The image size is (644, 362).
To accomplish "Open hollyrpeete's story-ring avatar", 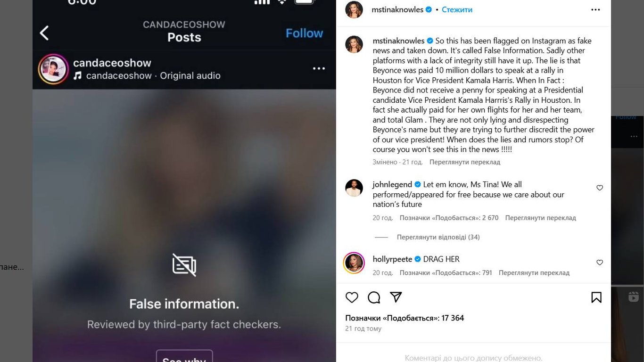I will 354,263.
